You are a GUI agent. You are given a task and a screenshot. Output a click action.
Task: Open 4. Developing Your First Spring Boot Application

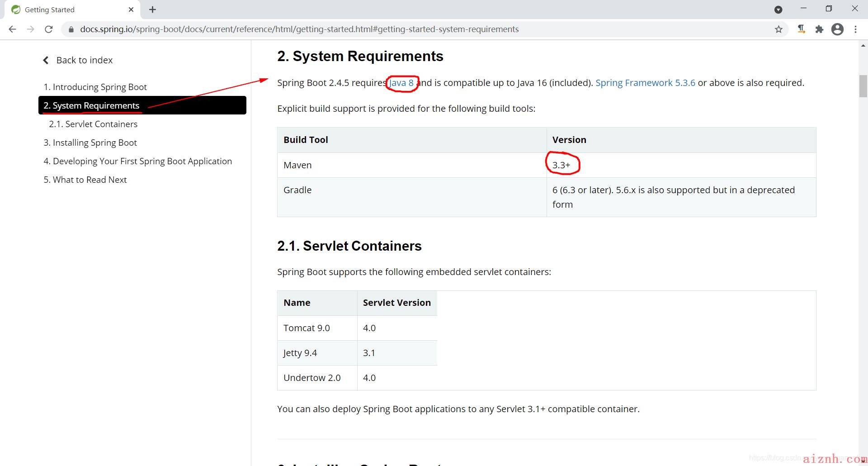[138, 161]
